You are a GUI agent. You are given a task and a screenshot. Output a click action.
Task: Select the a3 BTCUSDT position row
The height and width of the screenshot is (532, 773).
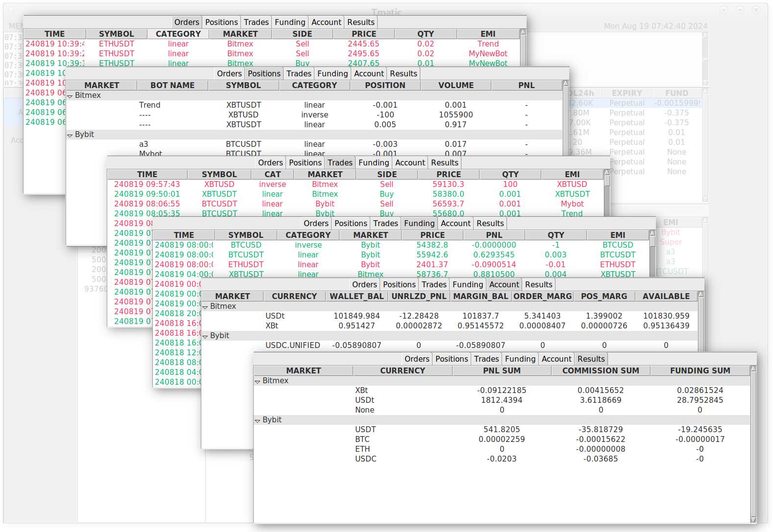pyautogui.click(x=314, y=144)
